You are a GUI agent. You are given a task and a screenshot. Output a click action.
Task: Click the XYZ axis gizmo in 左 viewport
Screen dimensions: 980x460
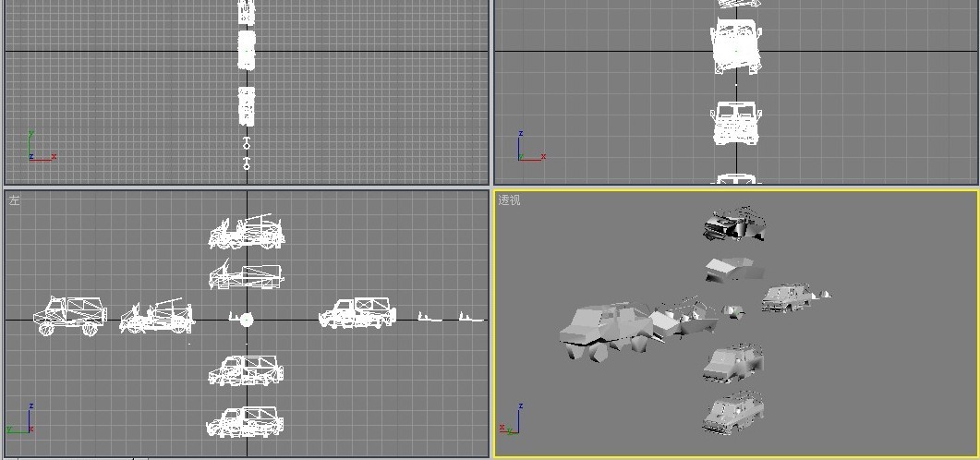[21, 421]
